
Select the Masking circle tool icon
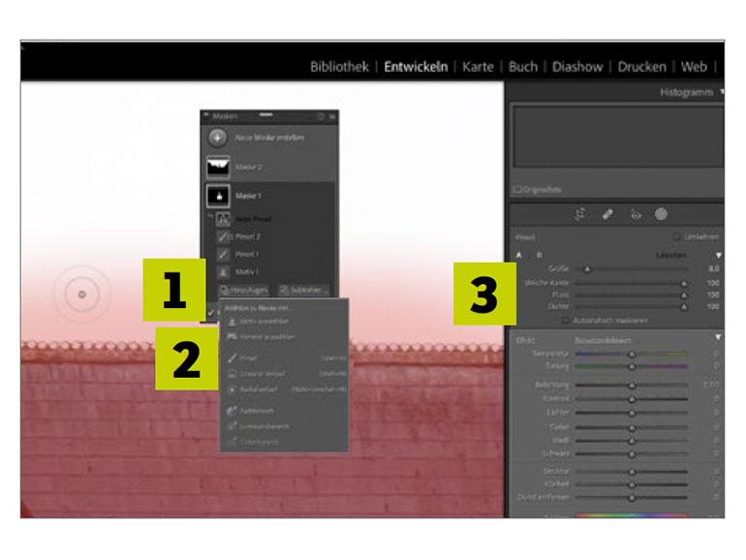[x=661, y=214]
